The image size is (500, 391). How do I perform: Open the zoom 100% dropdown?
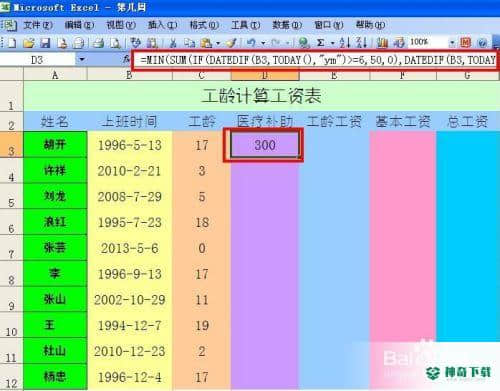(452, 43)
